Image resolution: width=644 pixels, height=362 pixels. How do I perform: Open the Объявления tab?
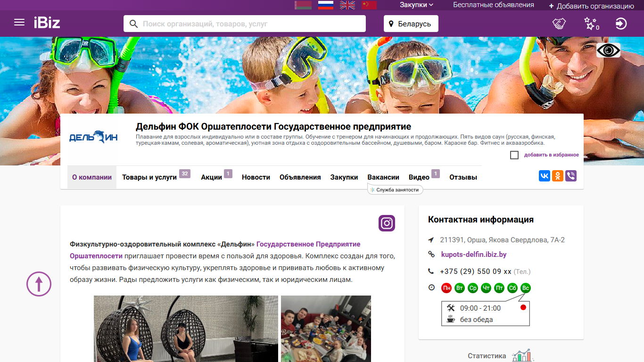[x=300, y=177]
